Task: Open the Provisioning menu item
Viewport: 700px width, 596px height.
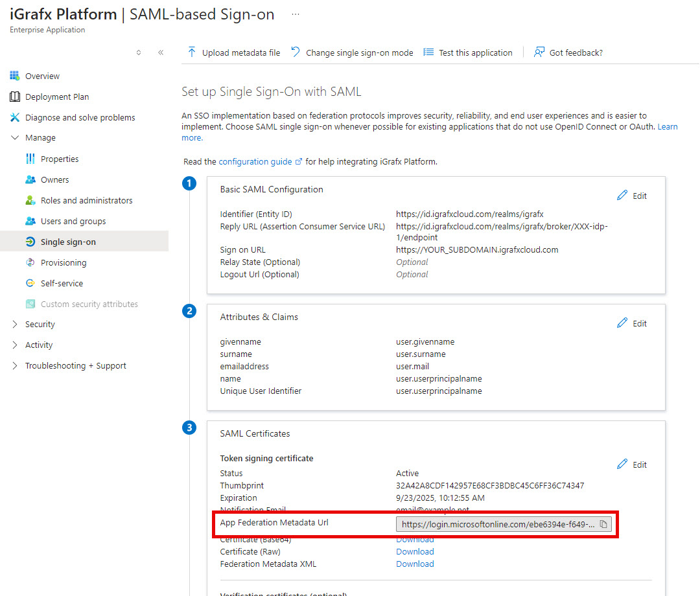Action: click(63, 263)
